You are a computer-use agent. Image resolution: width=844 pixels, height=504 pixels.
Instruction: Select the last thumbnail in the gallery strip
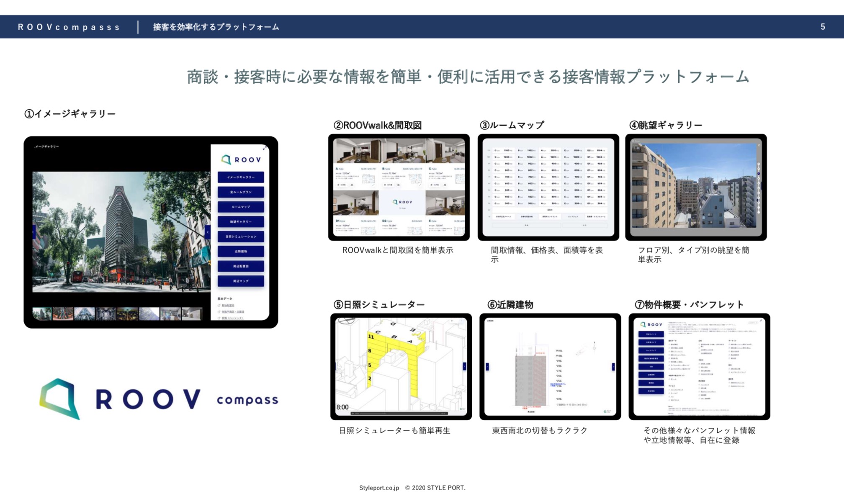[x=192, y=314]
